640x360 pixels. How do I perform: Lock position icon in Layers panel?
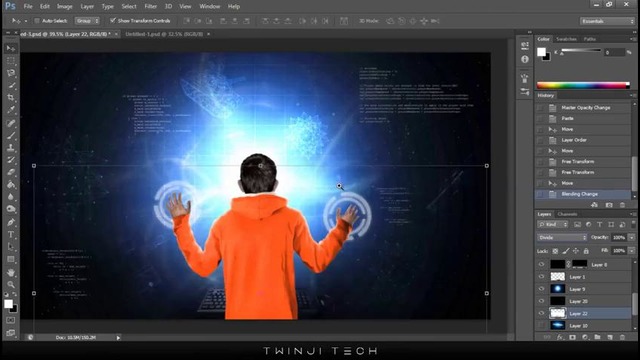click(x=576, y=251)
